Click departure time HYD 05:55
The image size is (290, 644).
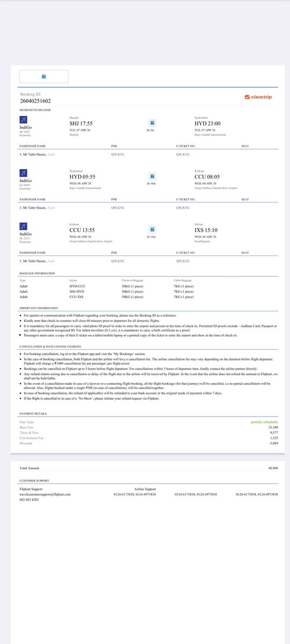(x=83, y=176)
